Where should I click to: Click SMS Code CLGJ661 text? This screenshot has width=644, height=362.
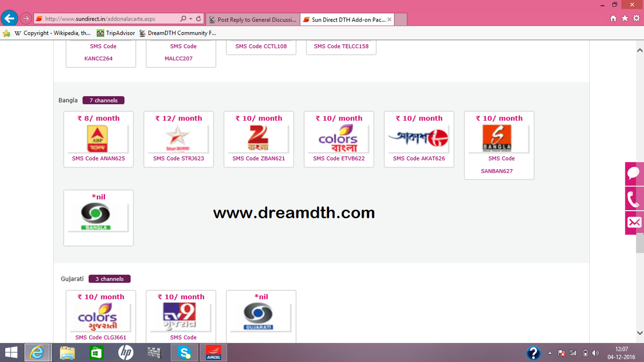101,337
